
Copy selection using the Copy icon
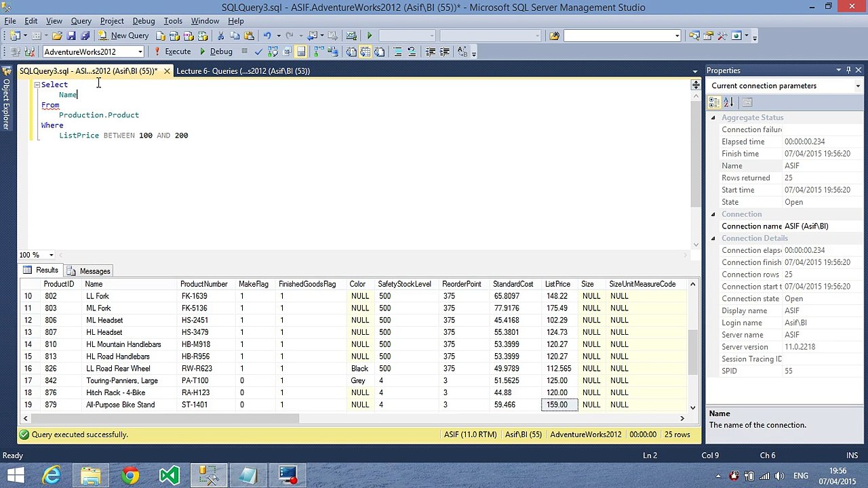coord(235,35)
